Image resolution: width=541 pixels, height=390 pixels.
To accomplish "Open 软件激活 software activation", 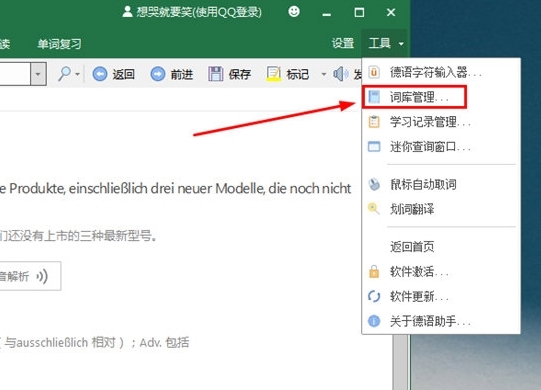I will (441, 272).
